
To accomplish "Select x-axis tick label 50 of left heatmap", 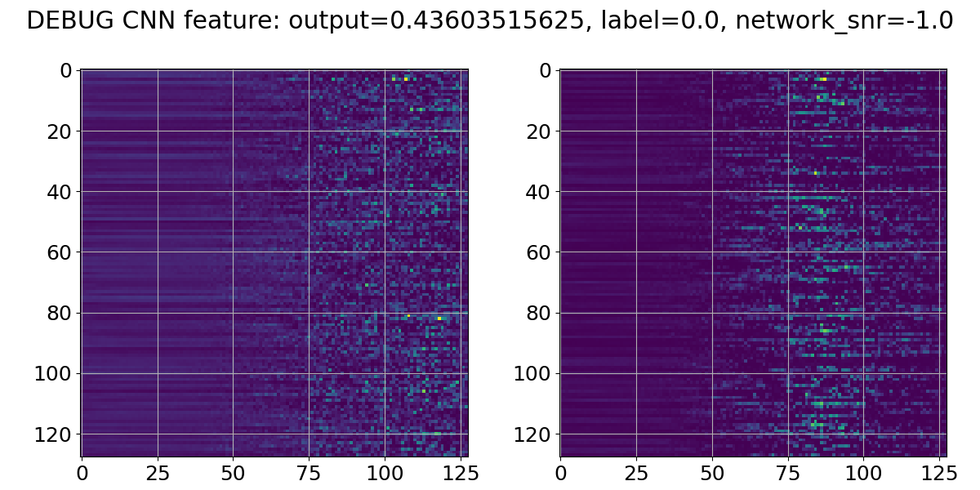I will click(x=234, y=472).
